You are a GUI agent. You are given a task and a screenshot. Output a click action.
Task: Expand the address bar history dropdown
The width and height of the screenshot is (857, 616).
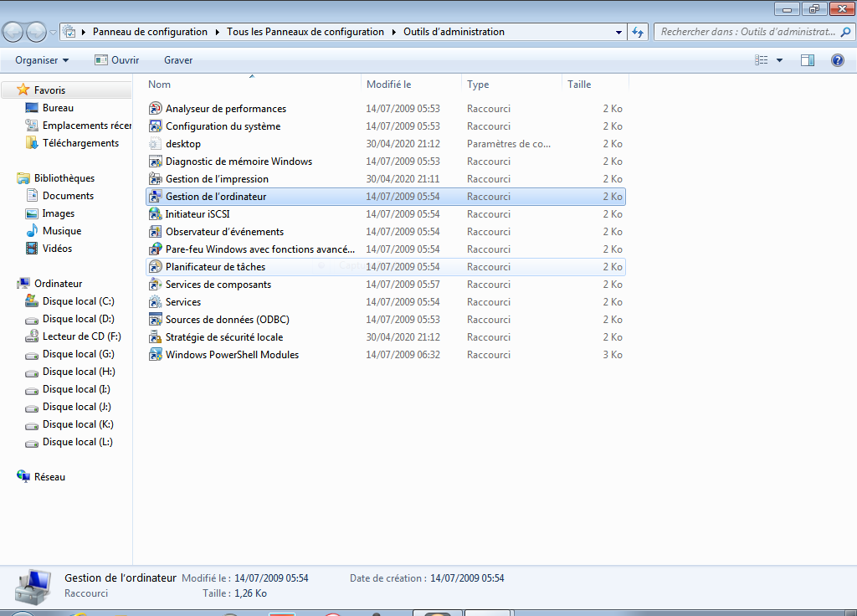click(x=618, y=32)
